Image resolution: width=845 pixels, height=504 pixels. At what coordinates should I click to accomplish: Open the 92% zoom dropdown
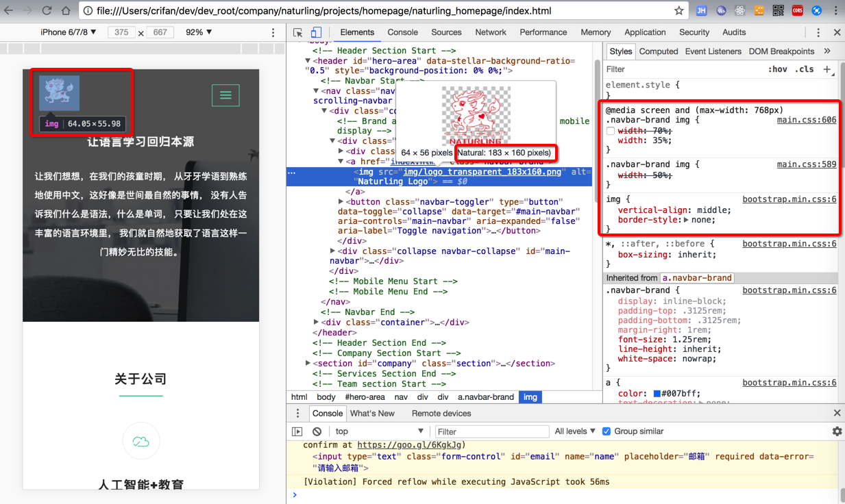(x=199, y=32)
